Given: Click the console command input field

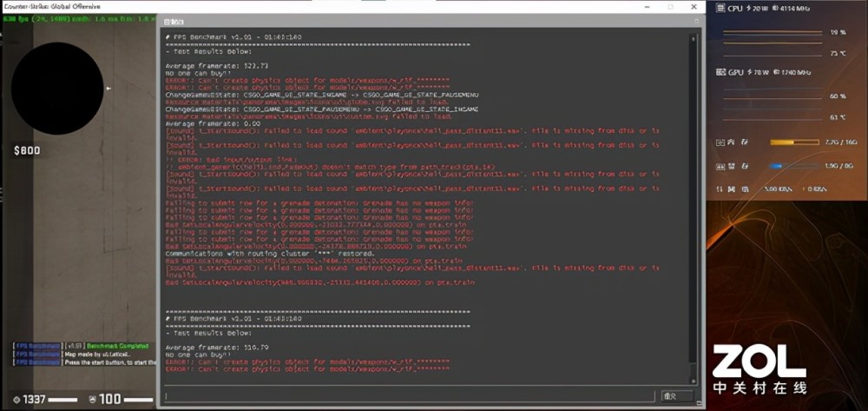Looking at the screenshot, I should (410, 396).
